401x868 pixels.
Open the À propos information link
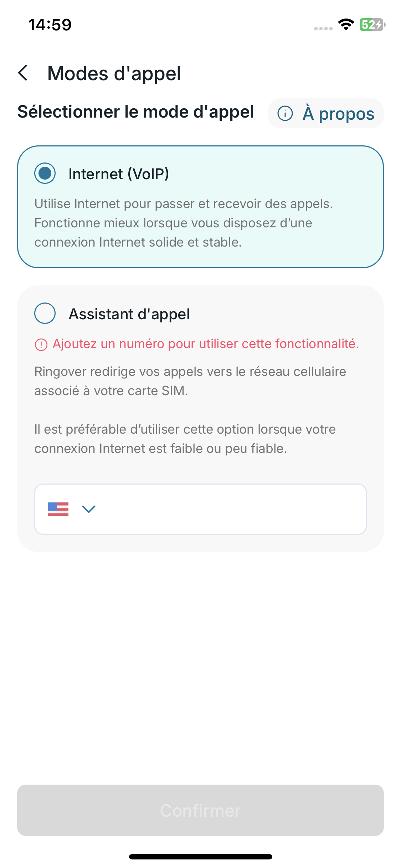tap(338, 114)
